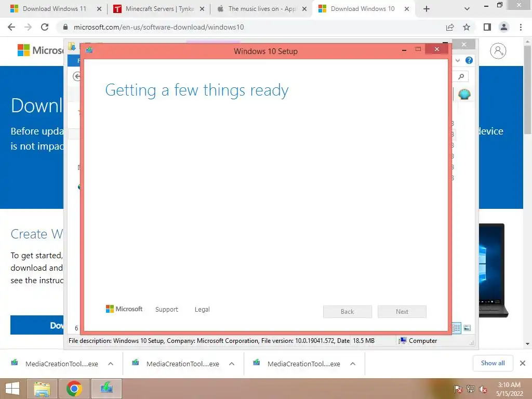The width and height of the screenshot is (532, 399).
Task: Click Legal link in Windows 10 Setup
Action: tap(202, 310)
